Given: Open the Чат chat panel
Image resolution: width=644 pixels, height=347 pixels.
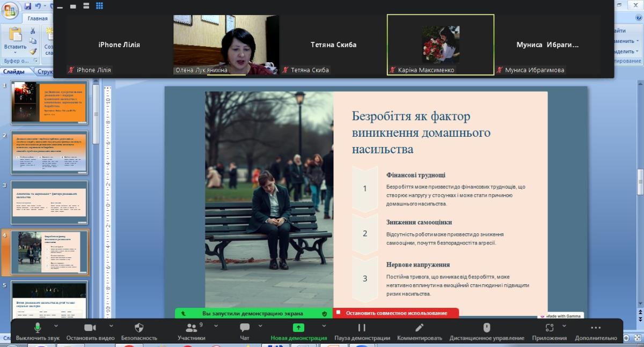Looking at the screenshot, I should pyautogui.click(x=245, y=330).
